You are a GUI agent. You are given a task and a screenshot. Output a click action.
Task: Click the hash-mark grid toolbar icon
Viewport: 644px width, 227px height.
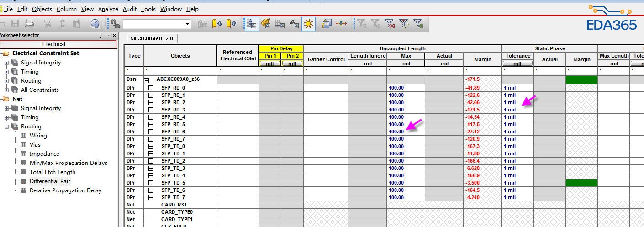click(294, 24)
